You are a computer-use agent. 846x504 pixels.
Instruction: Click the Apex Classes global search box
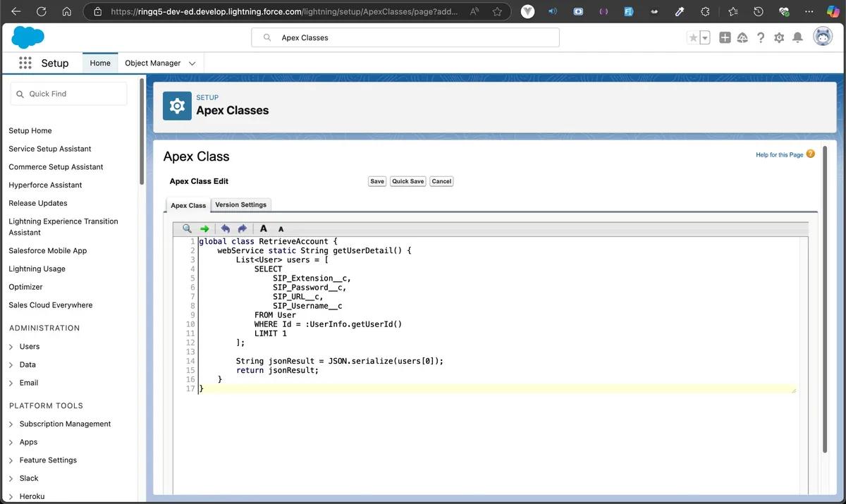pyautogui.click(x=405, y=37)
